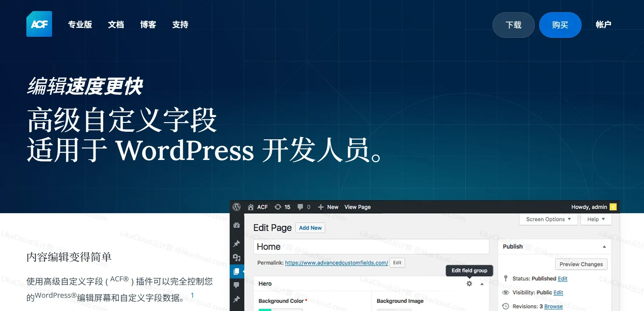Click the permalink Edit button
Viewport: 644px width, 311px height.
[x=397, y=263]
